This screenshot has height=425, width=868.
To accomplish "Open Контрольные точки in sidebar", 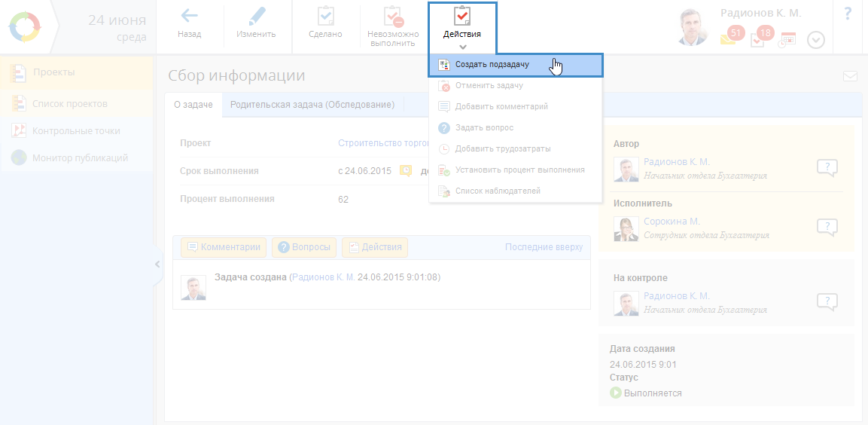I will (x=76, y=131).
